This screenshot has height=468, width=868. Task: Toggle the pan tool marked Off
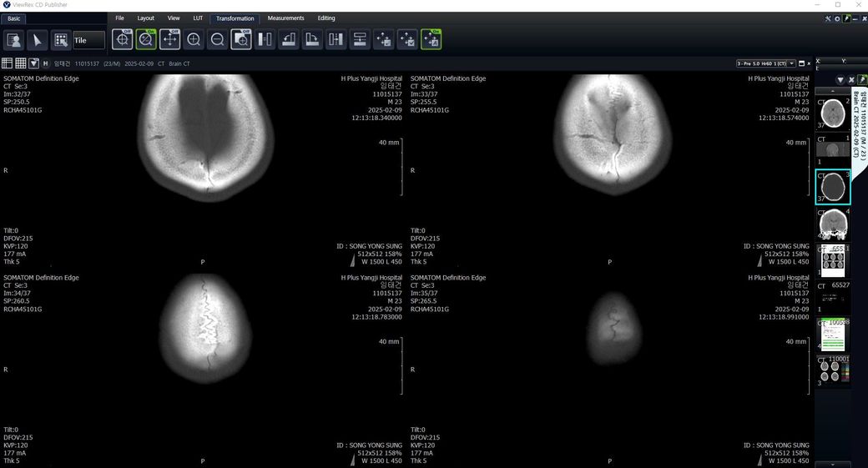[169, 39]
